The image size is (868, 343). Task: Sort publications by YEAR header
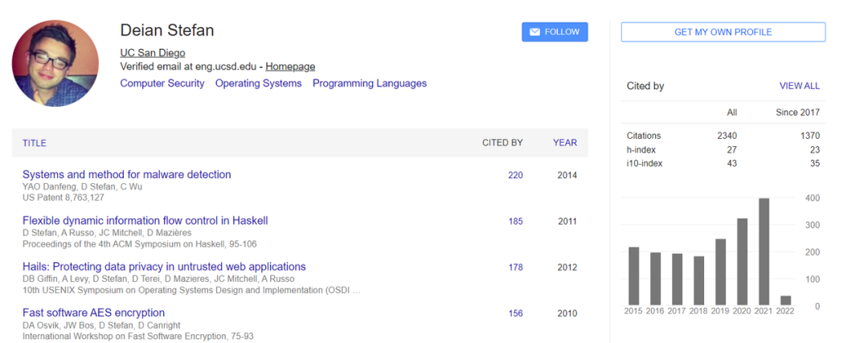pyautogui.click(x=565, y=143)
